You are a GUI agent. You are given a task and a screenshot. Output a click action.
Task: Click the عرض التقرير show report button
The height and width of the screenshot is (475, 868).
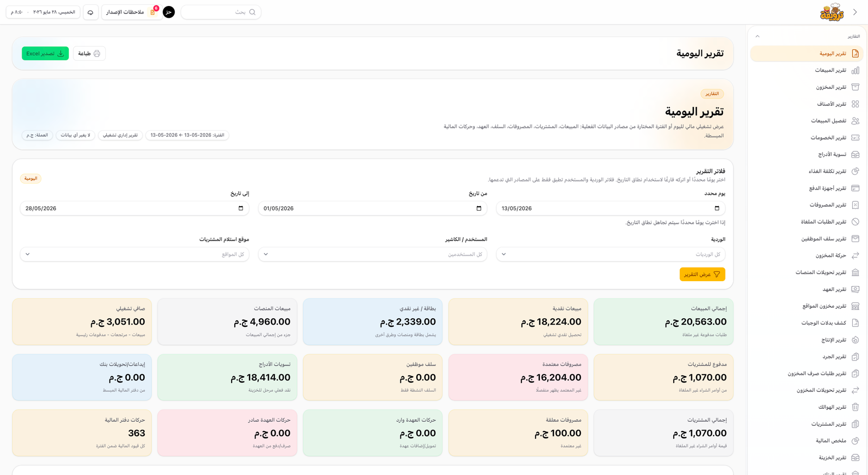pos(702,274)
